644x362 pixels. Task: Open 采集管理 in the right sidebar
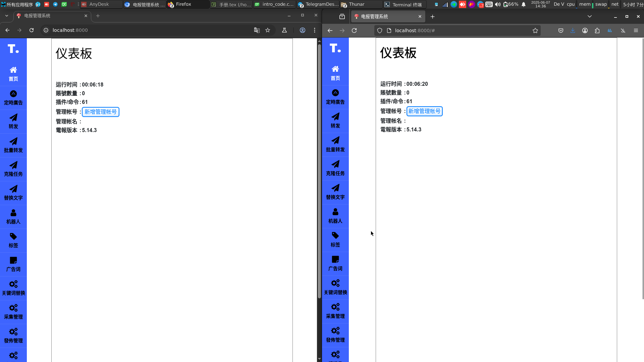335,311
